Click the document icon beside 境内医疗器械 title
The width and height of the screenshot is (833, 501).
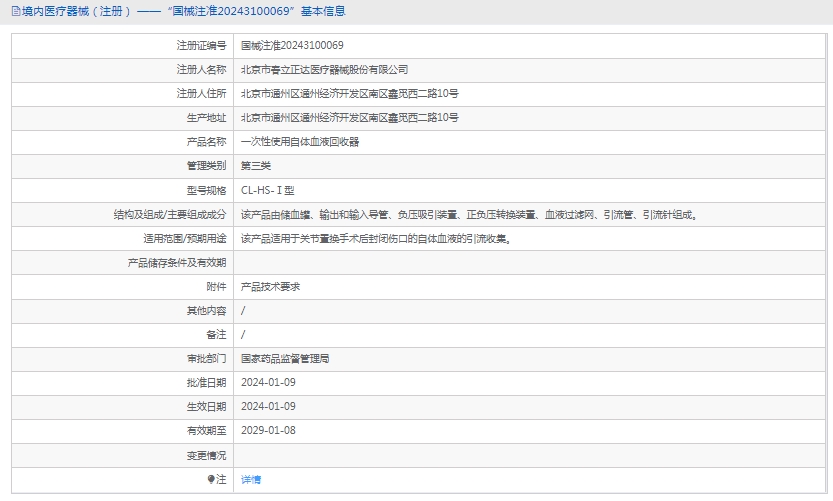[14, 11]
